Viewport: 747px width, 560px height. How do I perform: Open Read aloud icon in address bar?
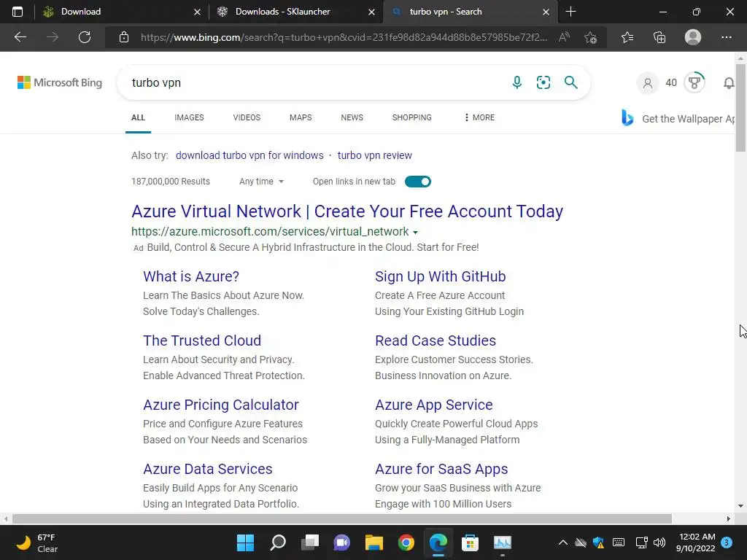pyautogui.click(x=564, y=37)
